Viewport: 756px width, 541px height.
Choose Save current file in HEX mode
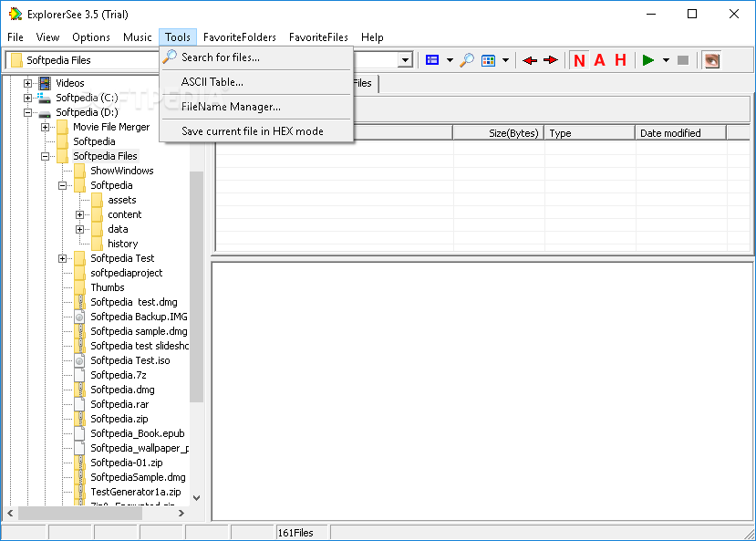[x=256, y=131]
